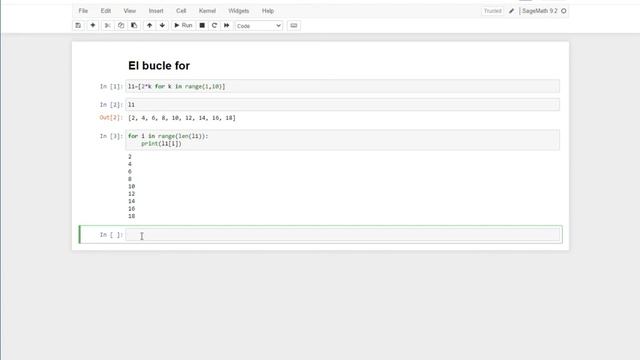Click the printed output value 18
The image size is (640, 360).
pyautogui.click(x=131, y=216)
